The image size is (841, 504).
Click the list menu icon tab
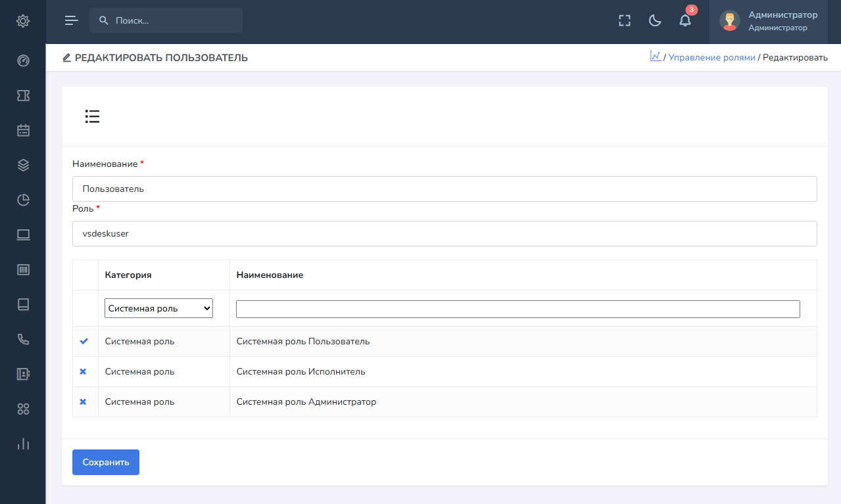coord(92,117)
